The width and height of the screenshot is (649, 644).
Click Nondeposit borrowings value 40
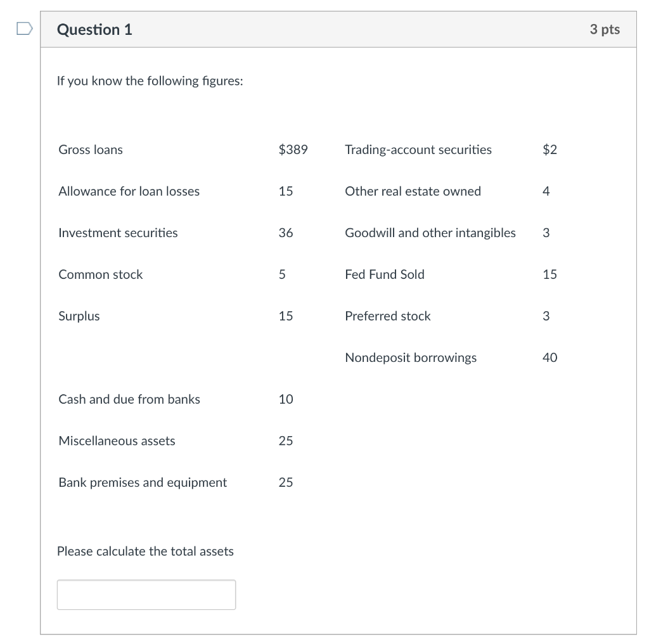(x=549, y=357)
